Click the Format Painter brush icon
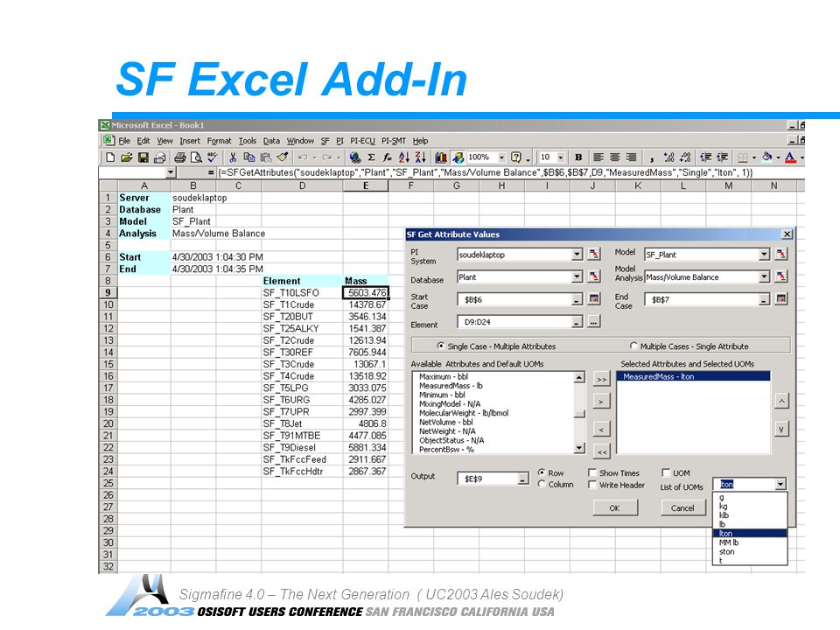Viewport: 840px width, 630px height. pos(283,157)
